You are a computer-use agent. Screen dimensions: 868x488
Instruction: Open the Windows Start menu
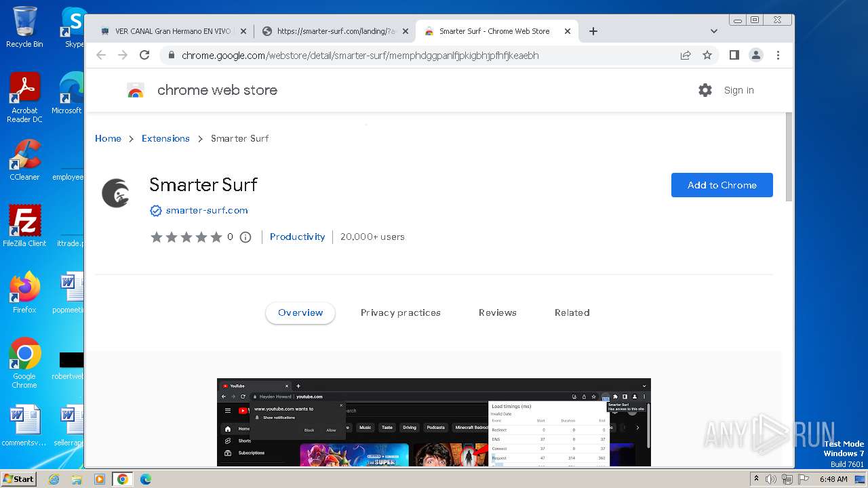pos(18,479)
